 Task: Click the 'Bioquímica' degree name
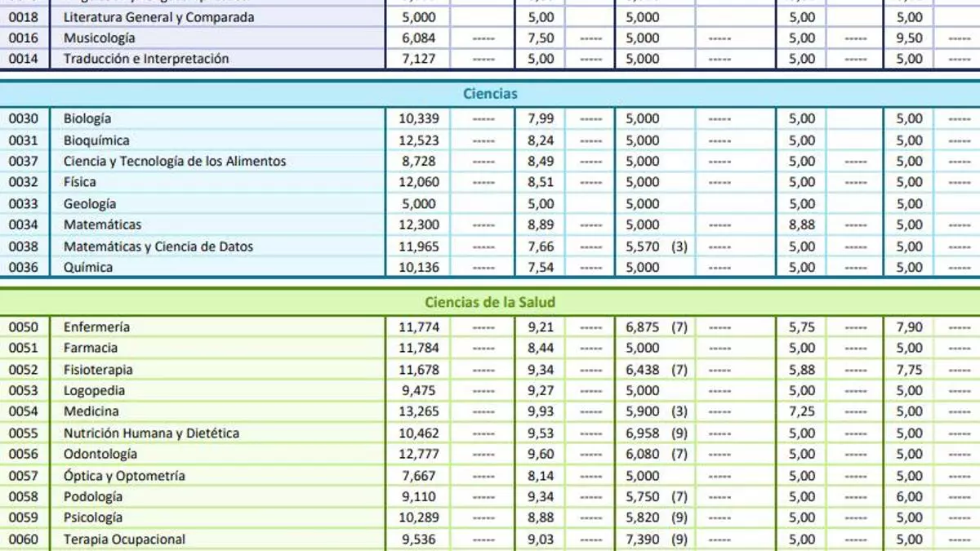(96, 140)
